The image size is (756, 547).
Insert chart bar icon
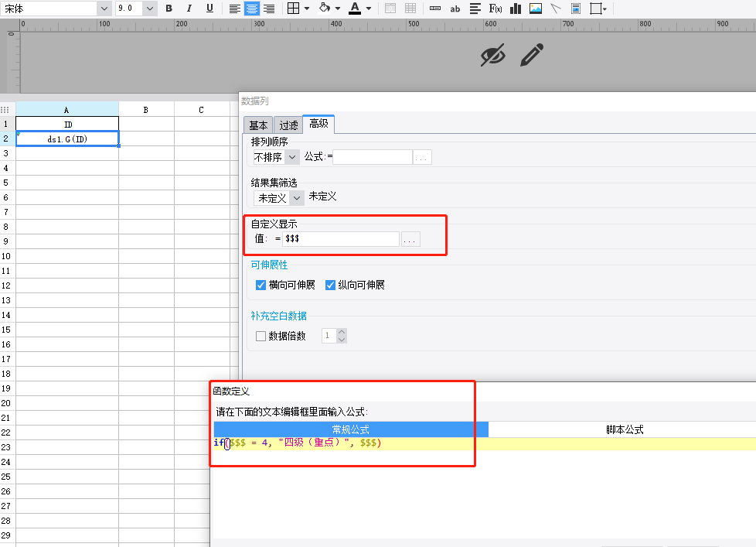516,9
